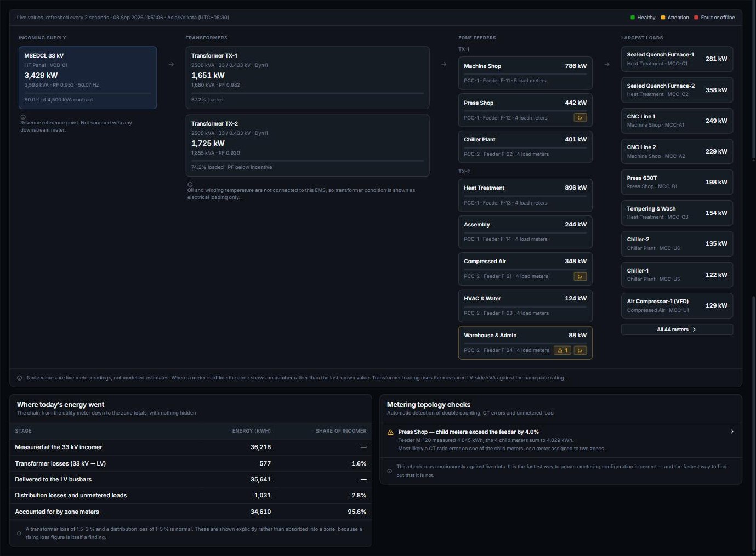Open Air Compressor-1 (VFD) load card
Viewport: 756px width, 556px height.
(x=677, y=305)
